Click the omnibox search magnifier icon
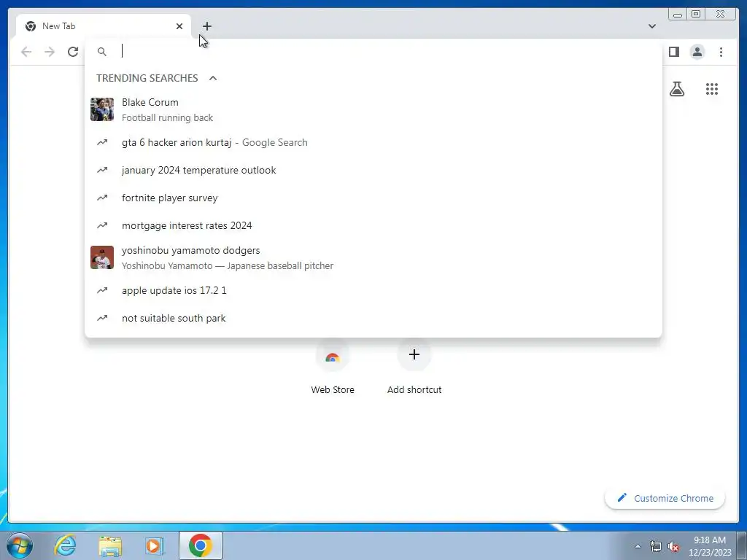747x560 pixels. (102, 52)
